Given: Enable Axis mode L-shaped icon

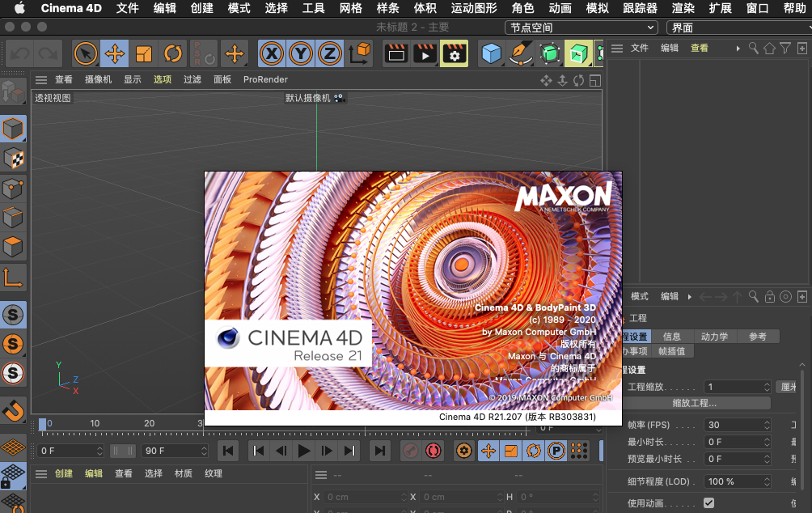Looking at the screenshot, I should (13, 278).
